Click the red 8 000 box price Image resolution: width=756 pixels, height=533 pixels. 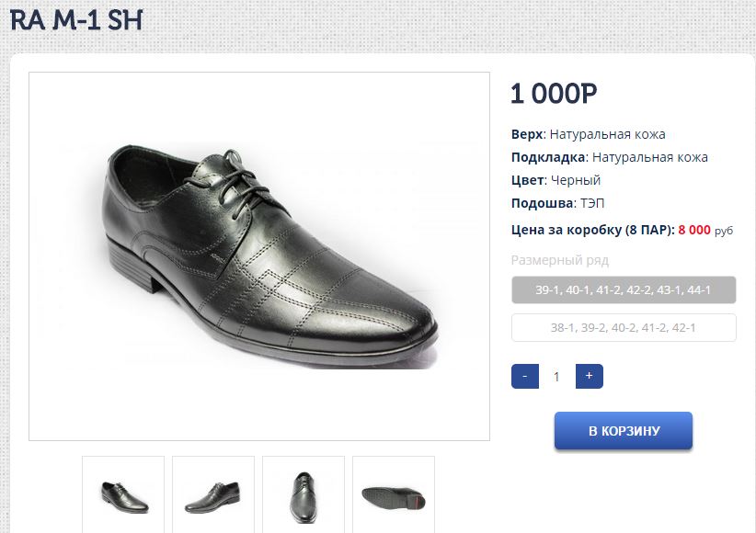tap(694, 230)
